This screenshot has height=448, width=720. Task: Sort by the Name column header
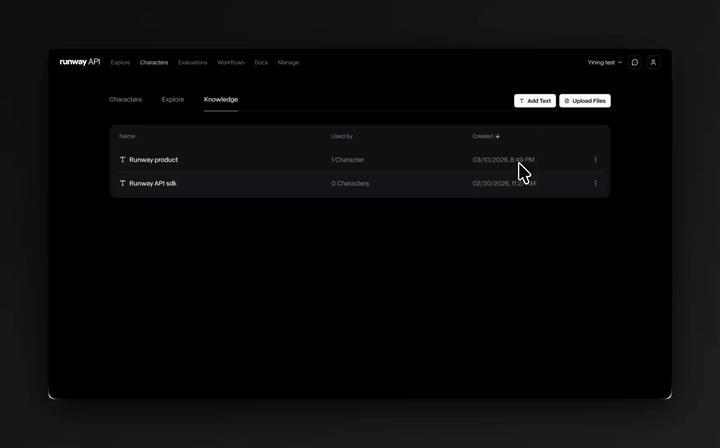(x=127, y=136)
